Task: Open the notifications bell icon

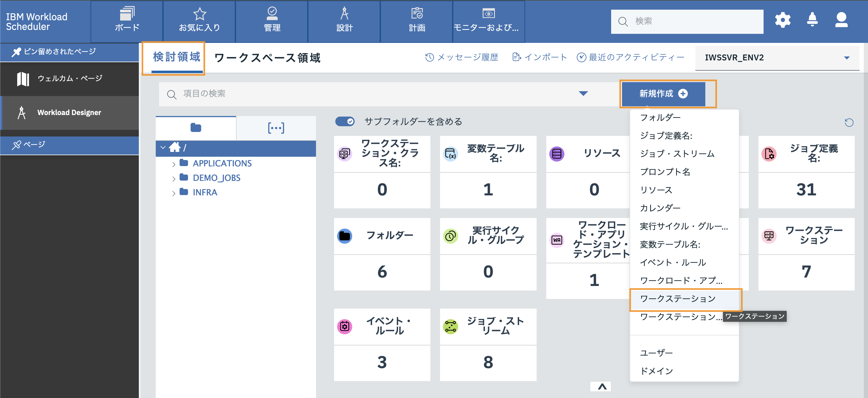Action: pos(812,20)
